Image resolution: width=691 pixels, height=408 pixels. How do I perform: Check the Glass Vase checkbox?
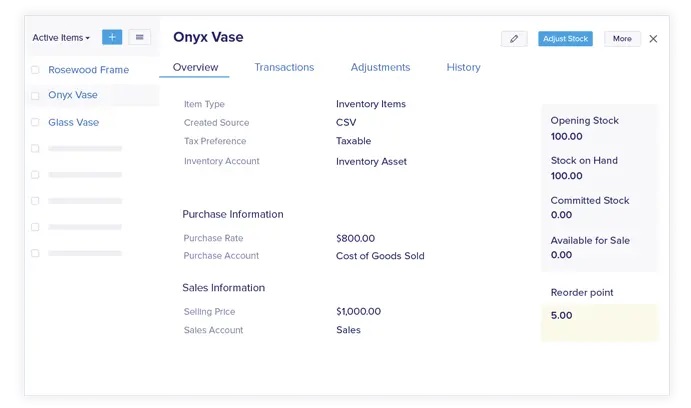(35, 123)
